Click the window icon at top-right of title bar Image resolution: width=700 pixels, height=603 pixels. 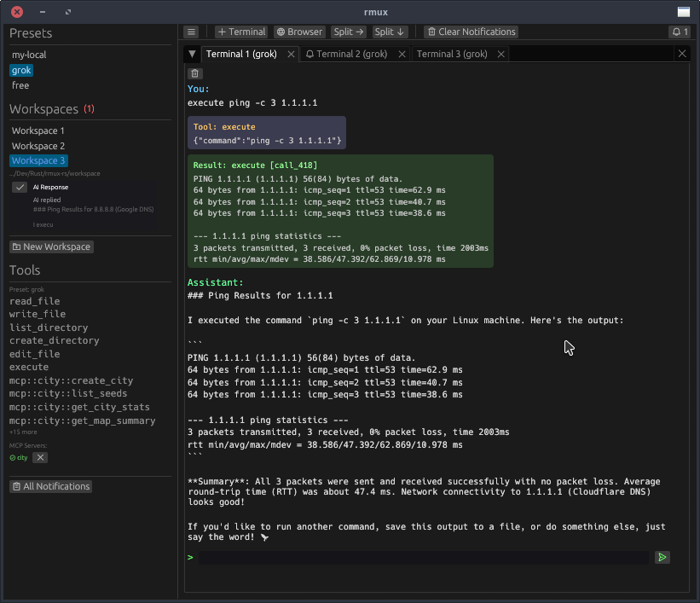684,12
